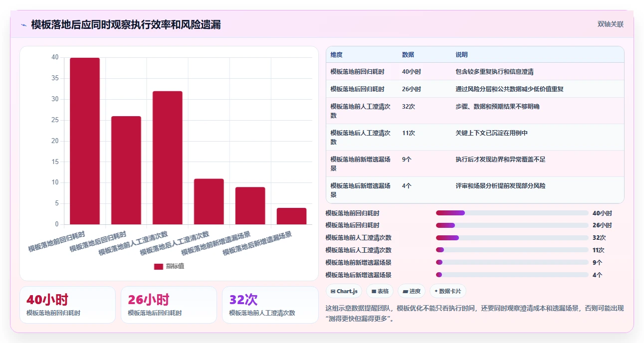This screenshot has width=644, height=343.
Task: Click the 35 tick on the chart y-axis
Action: [x=55, y=78]
